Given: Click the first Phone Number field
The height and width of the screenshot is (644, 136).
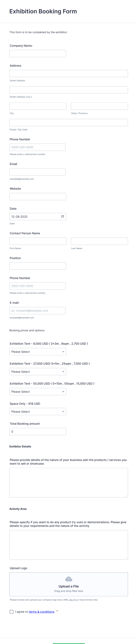Looking at the screenshot, I should (x=37, y=147).
